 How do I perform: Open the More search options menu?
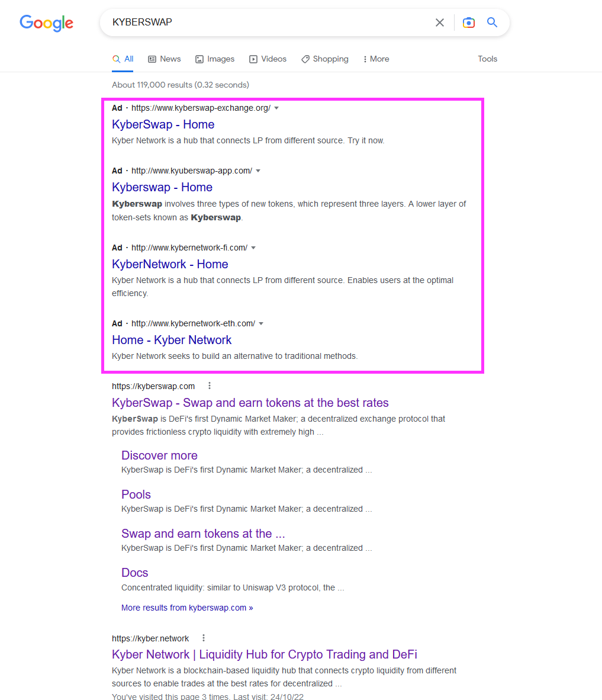click(376, 59)
